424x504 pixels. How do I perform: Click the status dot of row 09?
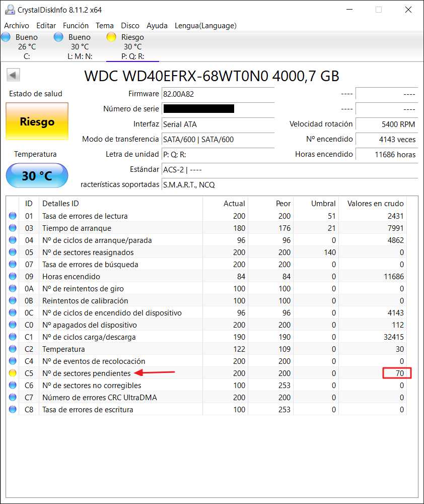13,276
